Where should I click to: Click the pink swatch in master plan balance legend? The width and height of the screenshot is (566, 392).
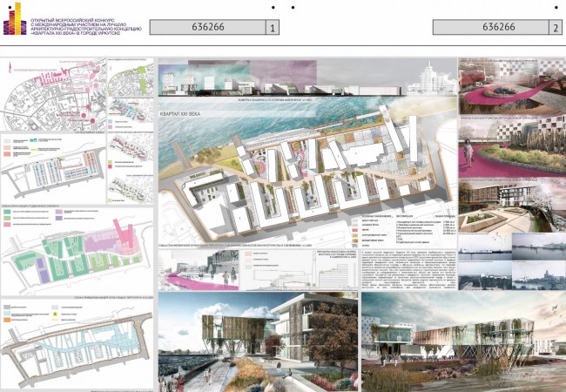[x=355, y=230]
